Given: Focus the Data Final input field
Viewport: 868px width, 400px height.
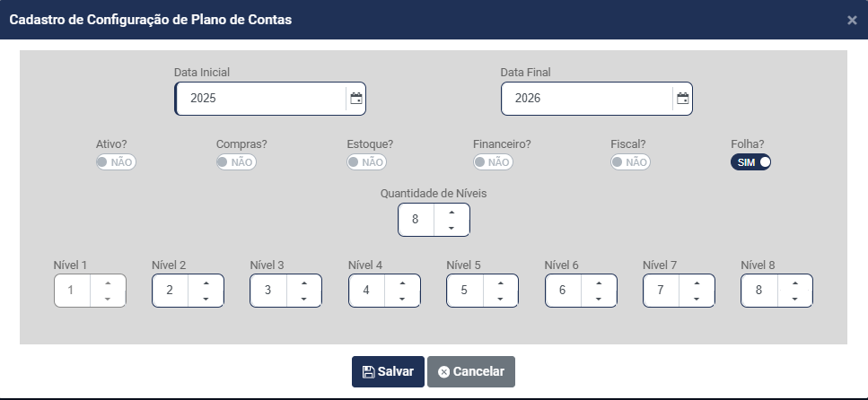Looking at the screenshot, I should click(x=587, y=99).
